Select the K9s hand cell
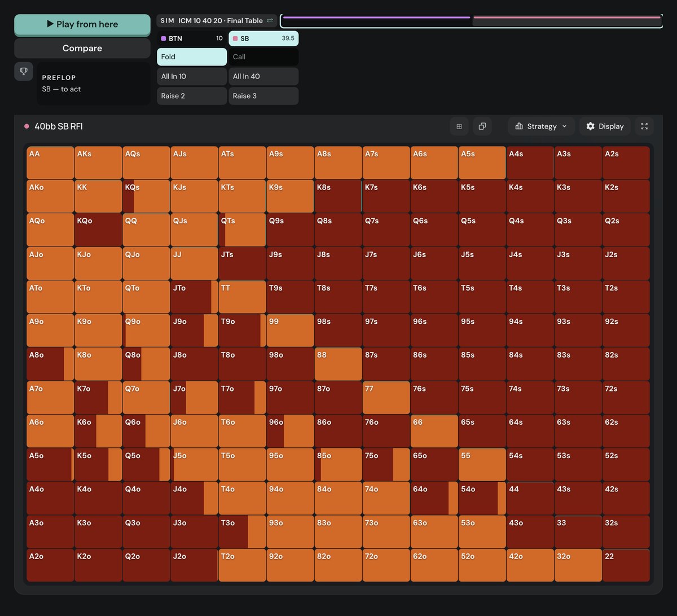The height and width of the screenshot is (616, 677). point(290,196)
